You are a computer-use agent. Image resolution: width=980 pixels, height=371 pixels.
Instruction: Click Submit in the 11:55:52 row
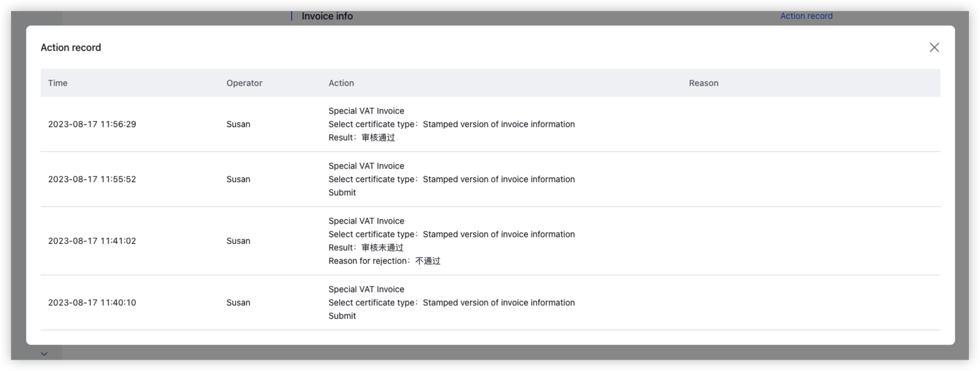[x=342, y=192]
